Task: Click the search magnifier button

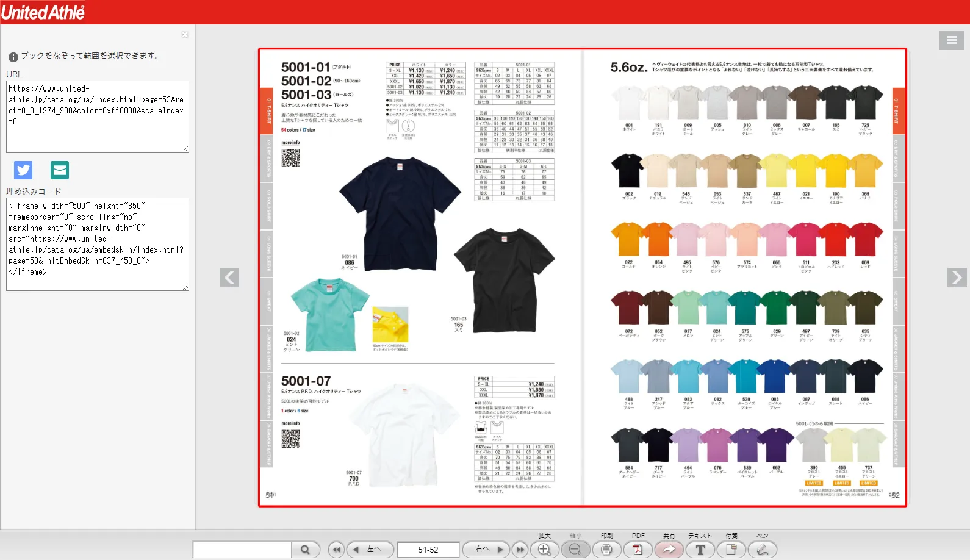Action: tap(305, 550)
